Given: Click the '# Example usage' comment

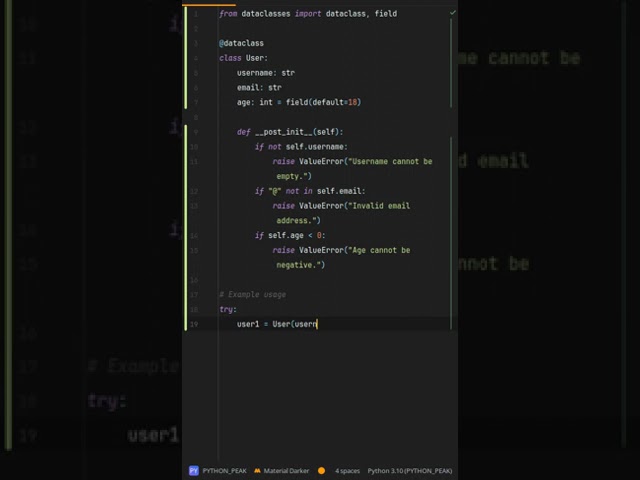Looking at the screenshot, I should coord(252,294).
